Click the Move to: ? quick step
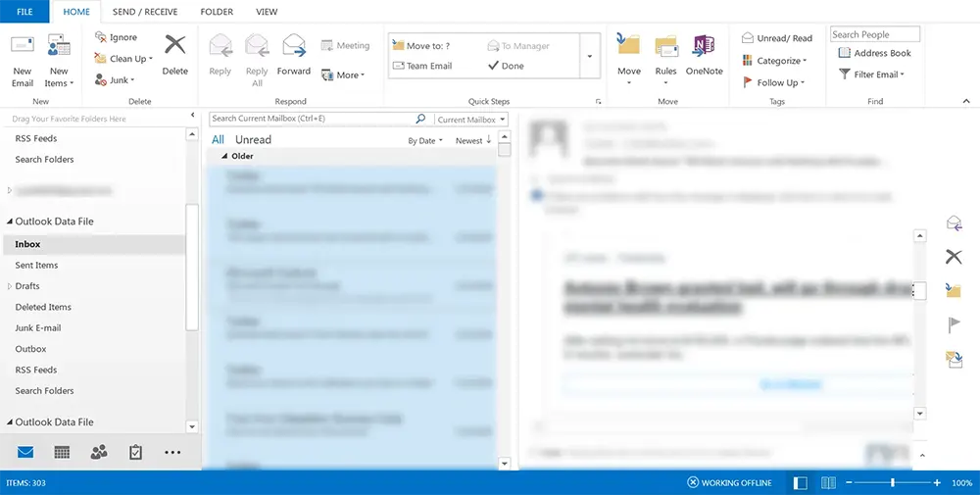The height and width of the screenshot is (495, 980). (420, 46)
